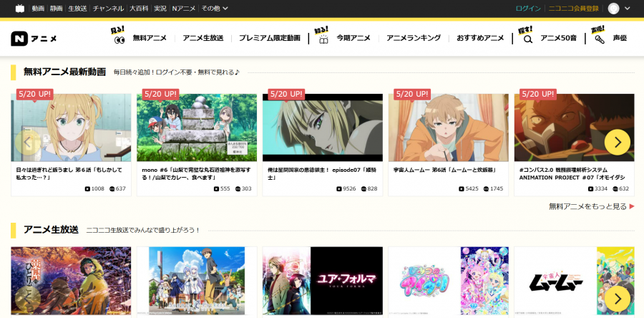The image size is (644, 318).
Task: Open 日々は過ぎれど飯うまし thumbnail
Action: click(71, 127)
